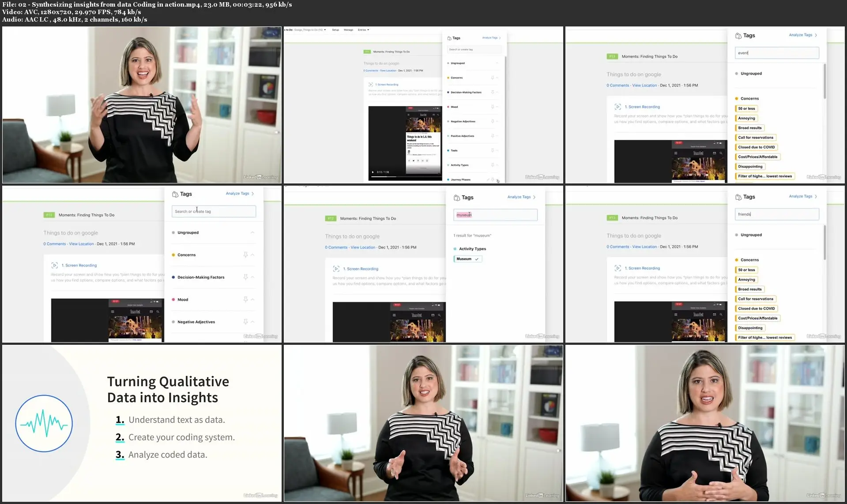Toggle the Disappointing tag in the 'friends' frame
The height and width of the screenshot is (504, 847).
click(x=750, y=328)
